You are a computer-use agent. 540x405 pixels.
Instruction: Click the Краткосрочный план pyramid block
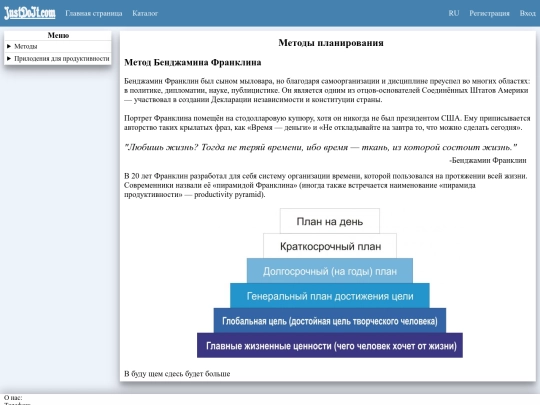[330, 246]
